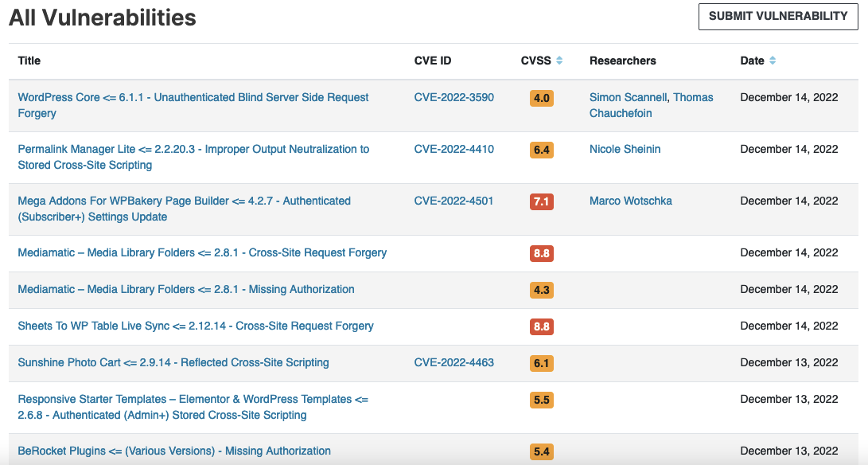The image size is (868, 465).
Task: Click the 6.1 CVSS score badge
Action: [541, 363]
